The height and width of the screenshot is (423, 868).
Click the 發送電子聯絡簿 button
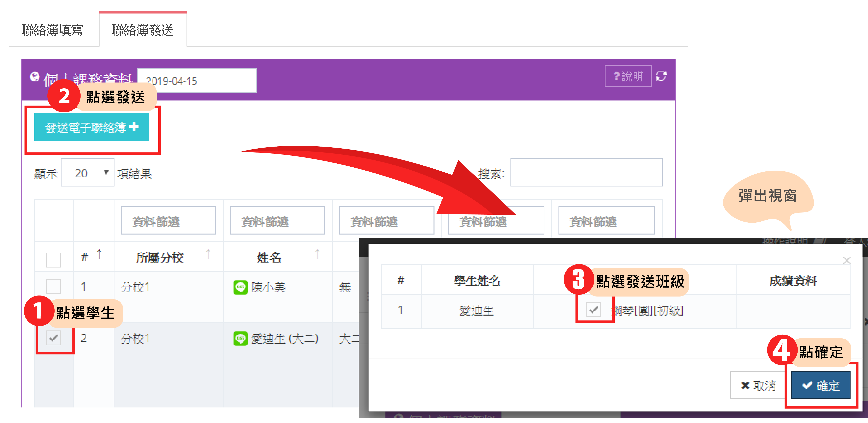pos(92,127)
